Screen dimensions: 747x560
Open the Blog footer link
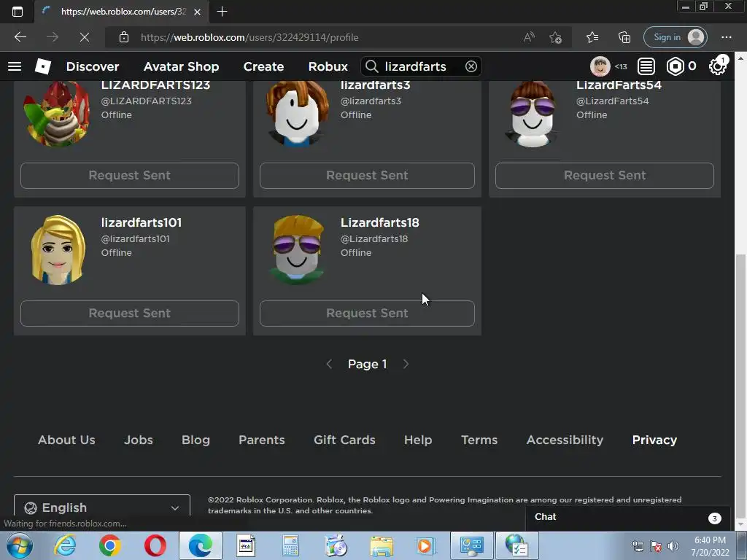click(x=196, y=440)
